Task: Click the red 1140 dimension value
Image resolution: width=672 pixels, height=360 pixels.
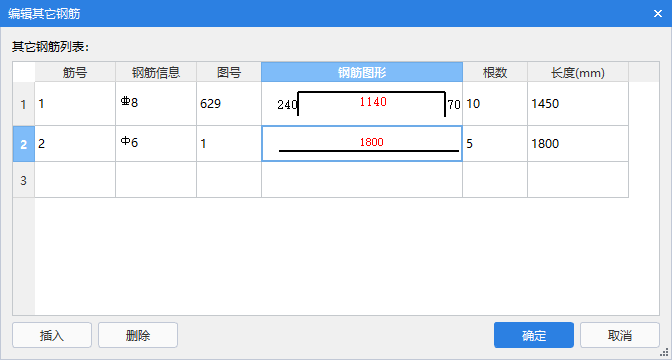Action: 373,102
